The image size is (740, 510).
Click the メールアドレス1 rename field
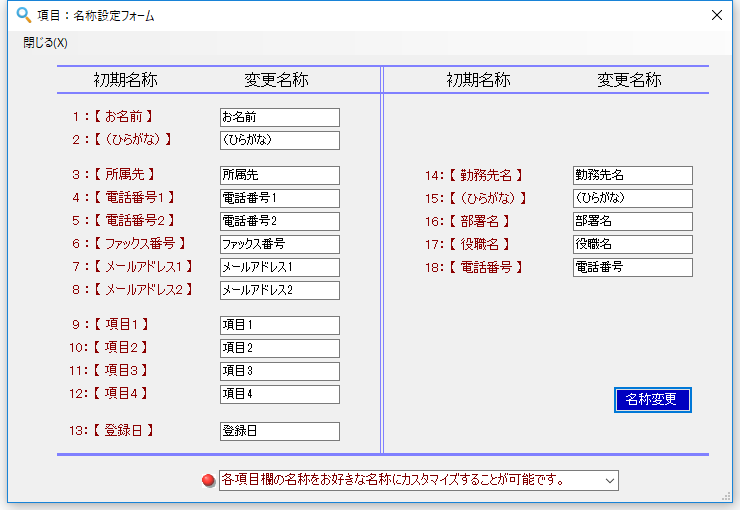279,267
